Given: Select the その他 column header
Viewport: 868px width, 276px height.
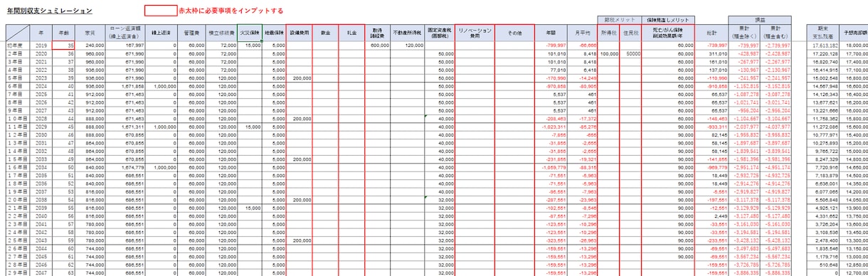Looking at the screenshot, I should tap(514, 33).
